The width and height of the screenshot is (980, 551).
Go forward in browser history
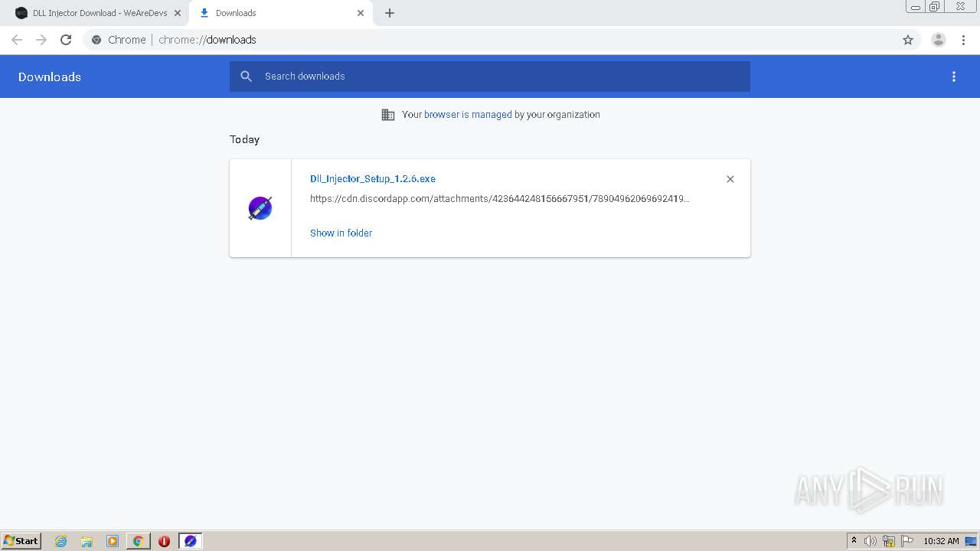pyautogui.click(x=41, y=40)
